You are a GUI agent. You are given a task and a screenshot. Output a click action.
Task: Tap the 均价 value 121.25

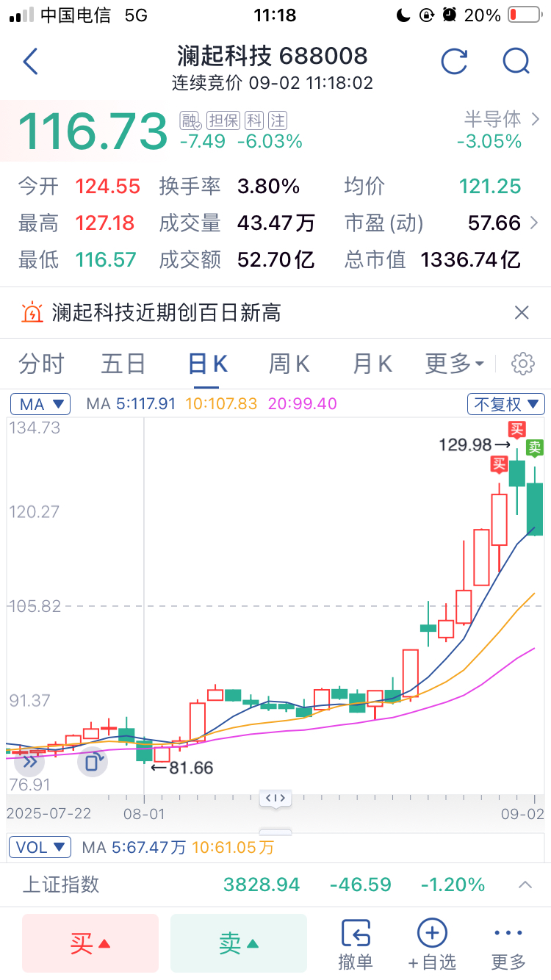[x=490, y=187]
